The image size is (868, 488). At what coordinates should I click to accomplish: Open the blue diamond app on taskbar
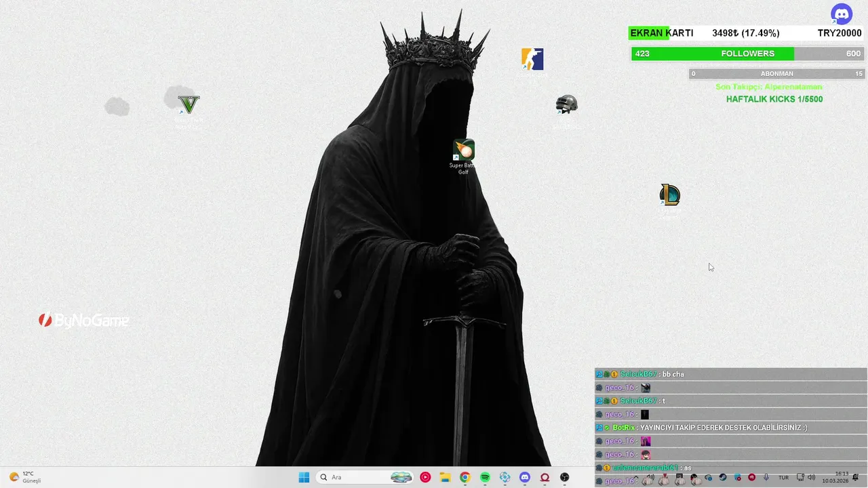505,477
